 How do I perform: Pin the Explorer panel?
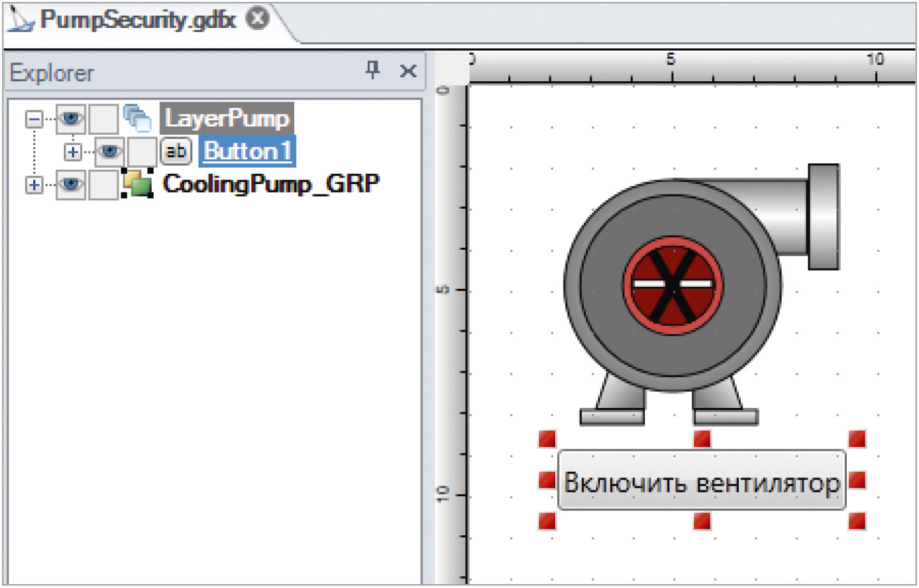[372, 70]
